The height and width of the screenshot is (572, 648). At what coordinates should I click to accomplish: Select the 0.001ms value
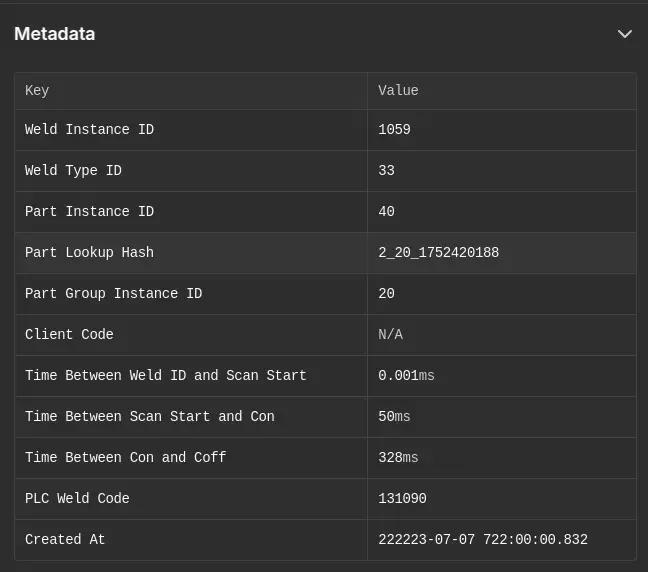pos(406,375)
